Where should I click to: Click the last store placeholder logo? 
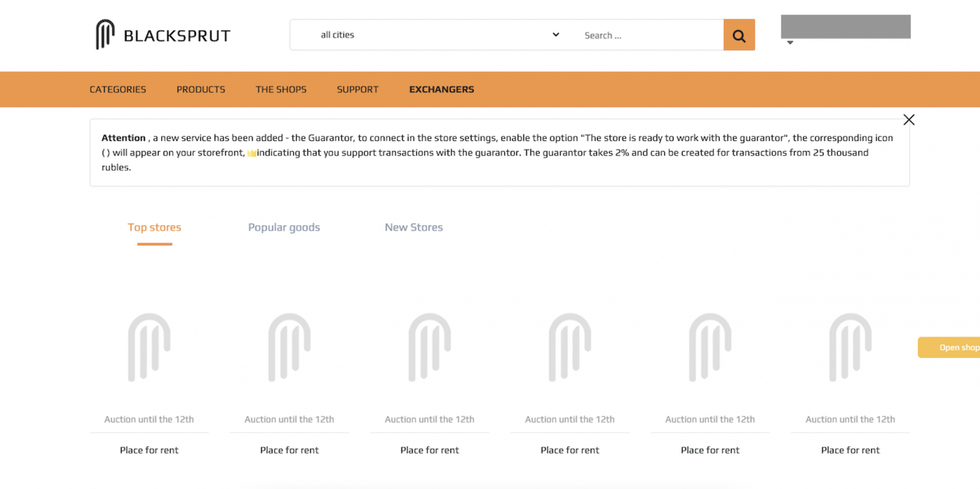pos(850,347)
